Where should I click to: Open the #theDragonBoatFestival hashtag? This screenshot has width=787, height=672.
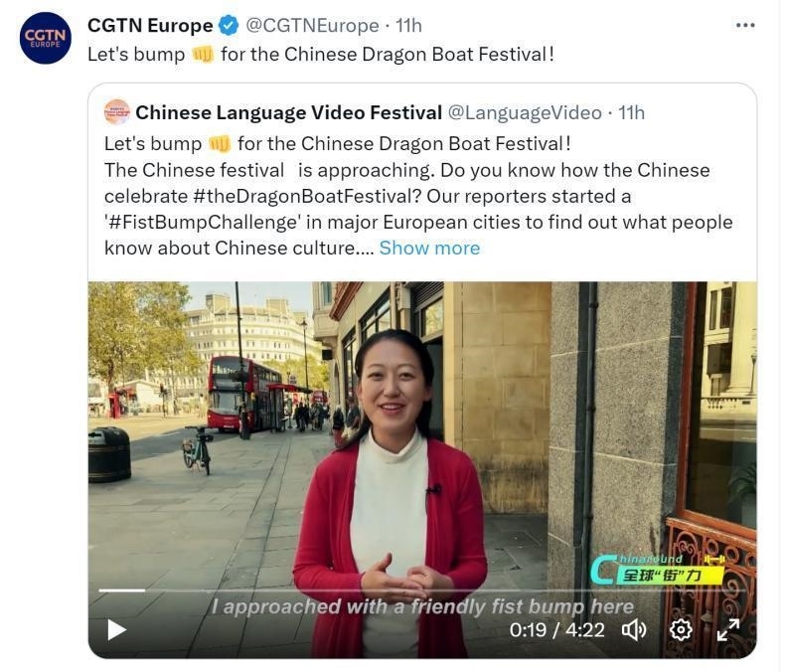(307, 196)
